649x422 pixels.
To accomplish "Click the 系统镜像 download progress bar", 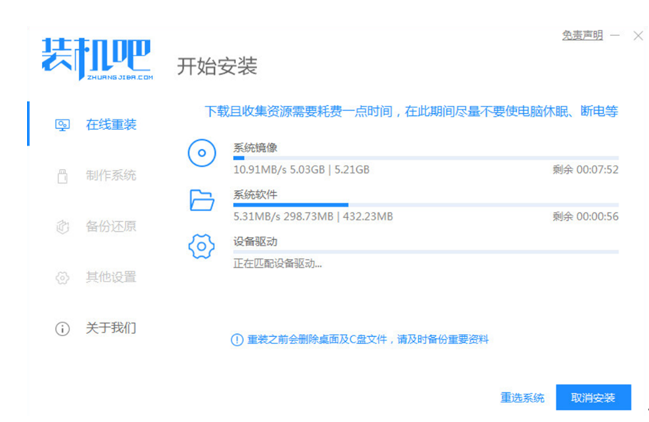I will click(x=425, y=158).
